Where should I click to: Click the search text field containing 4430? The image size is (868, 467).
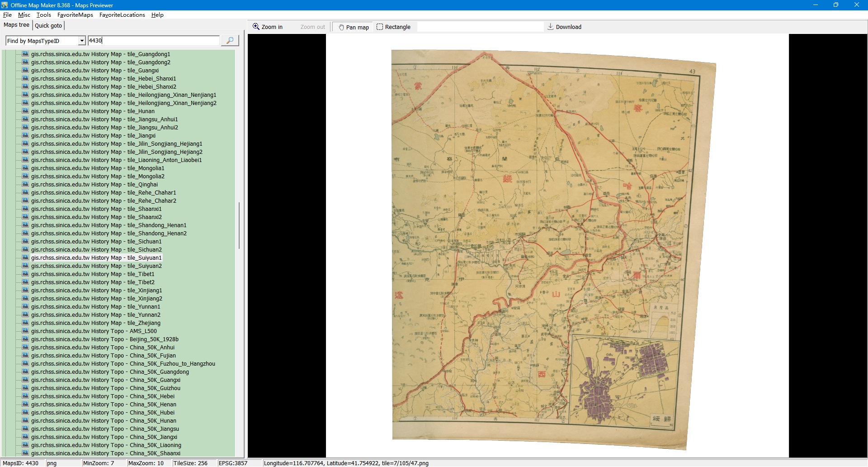(154, 41)
